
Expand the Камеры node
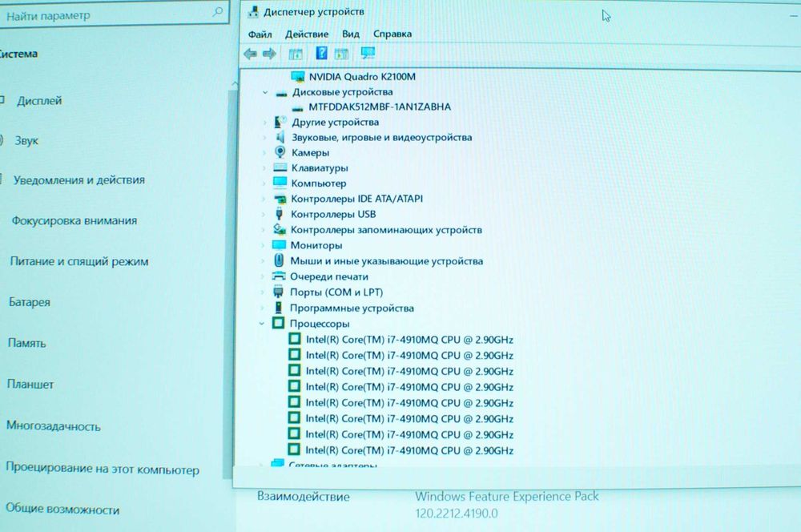point(264,153)
